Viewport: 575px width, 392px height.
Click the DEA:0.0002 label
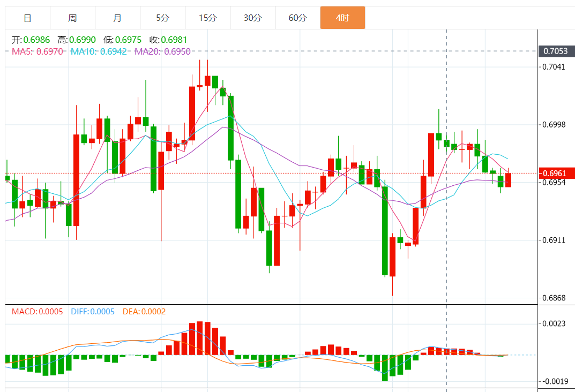tap(144, 311)
